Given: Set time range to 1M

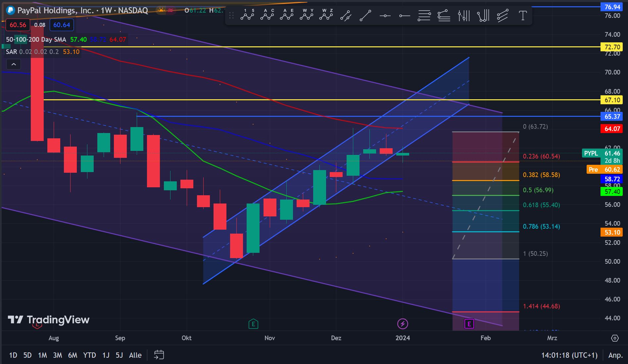Looking at the screenshot, I should tap(42, 355).
